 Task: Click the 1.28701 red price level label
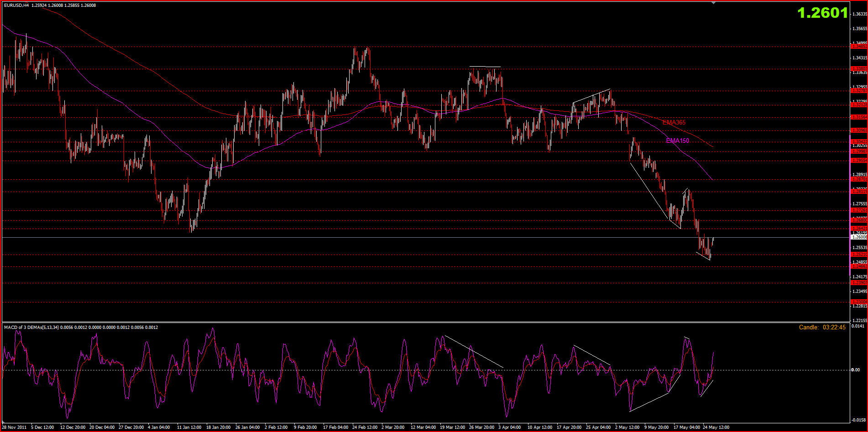pyautogui.click(x=859, y=179)
